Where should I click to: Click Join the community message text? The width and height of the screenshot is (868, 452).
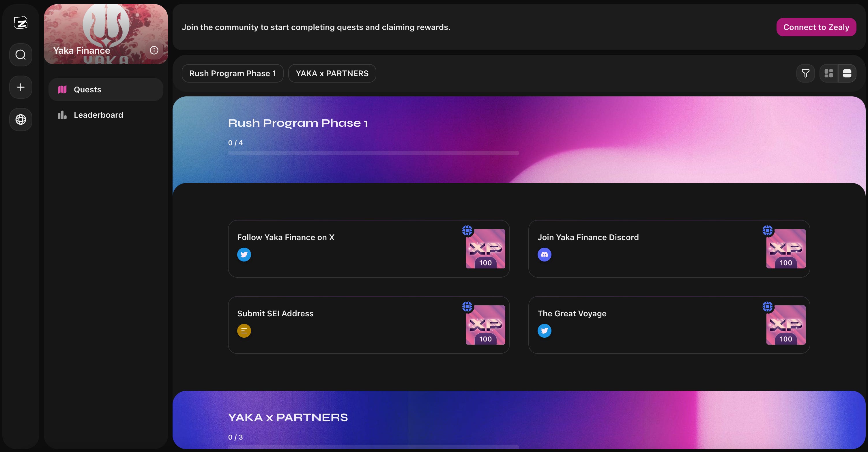point(316,27)
